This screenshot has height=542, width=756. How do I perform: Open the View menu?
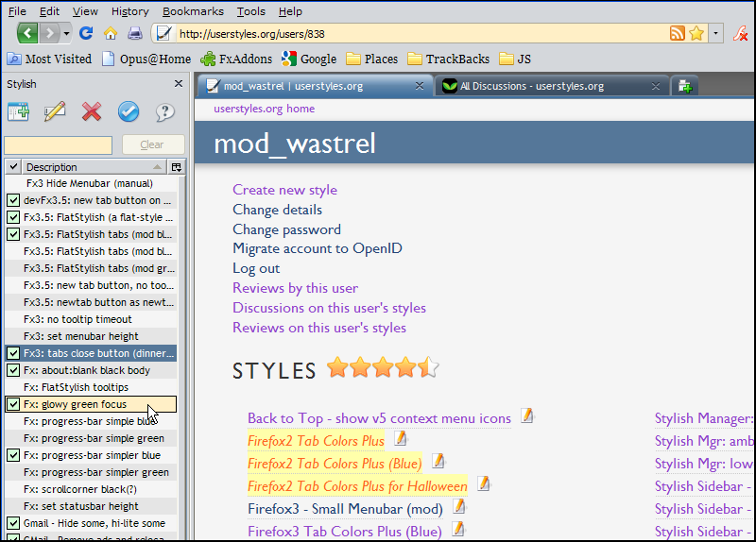coord(85,11)
